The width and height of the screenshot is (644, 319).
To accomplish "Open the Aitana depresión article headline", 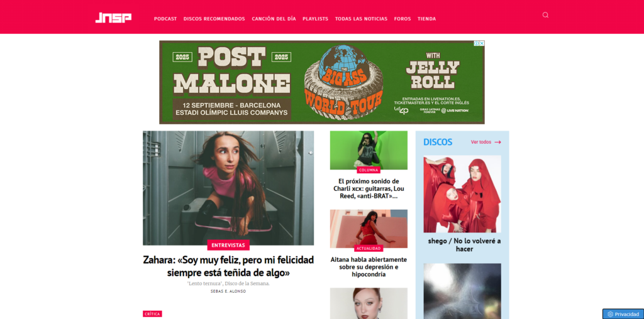I will 369,267.
